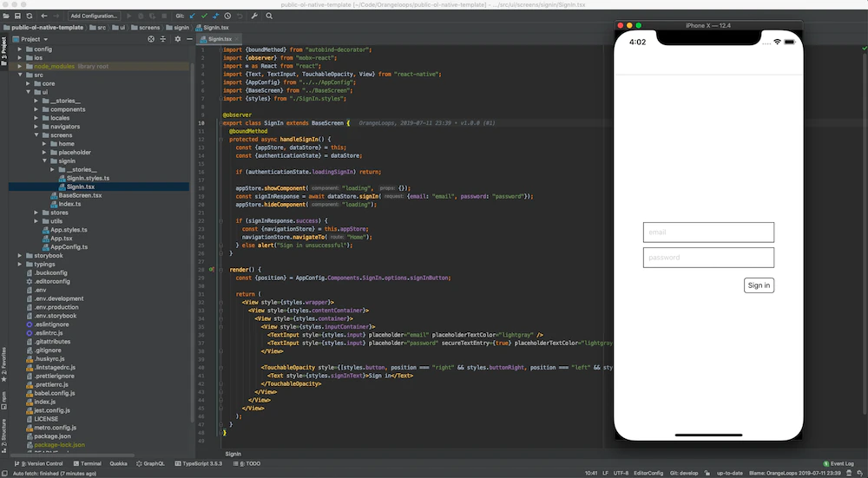Collapse the signin folder

click(x=45, y=161)
